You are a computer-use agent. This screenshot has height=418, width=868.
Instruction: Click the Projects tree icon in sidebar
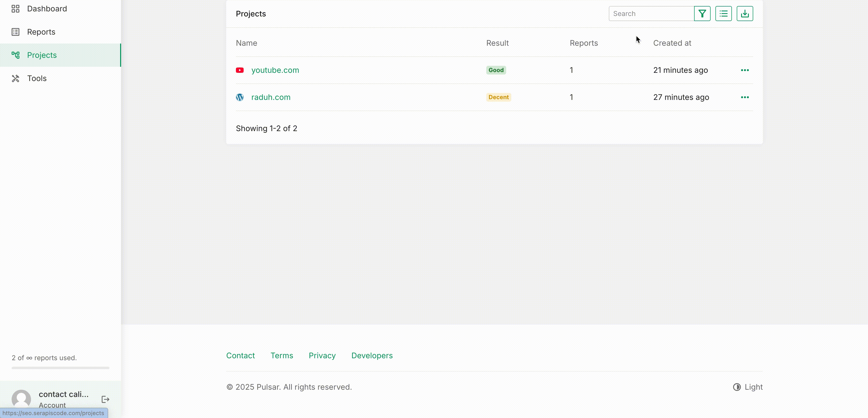[15, 55]
